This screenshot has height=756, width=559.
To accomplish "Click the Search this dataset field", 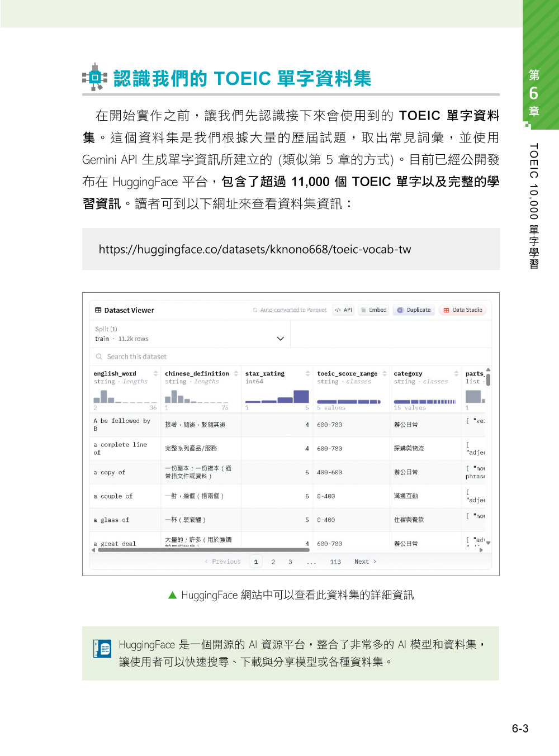I will pyautogui.click(x=291, y=356).
